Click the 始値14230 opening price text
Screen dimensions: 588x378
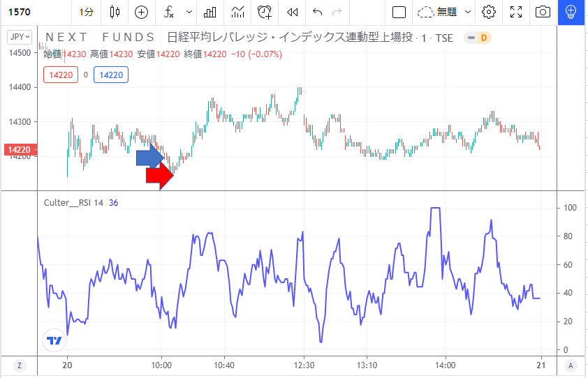coord(64,54)
